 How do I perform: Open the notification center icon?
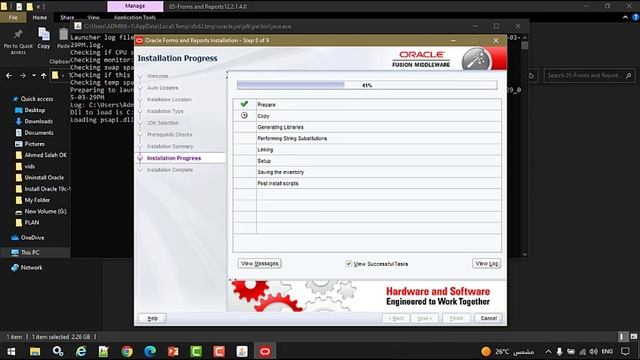(x=625, y=351)
